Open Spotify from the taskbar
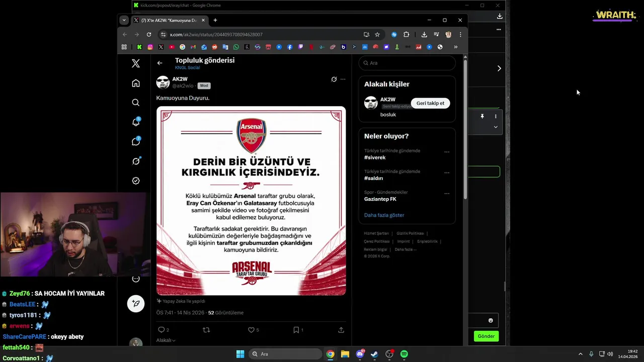Viewport: 644px width, 362px height. [404, 354]
